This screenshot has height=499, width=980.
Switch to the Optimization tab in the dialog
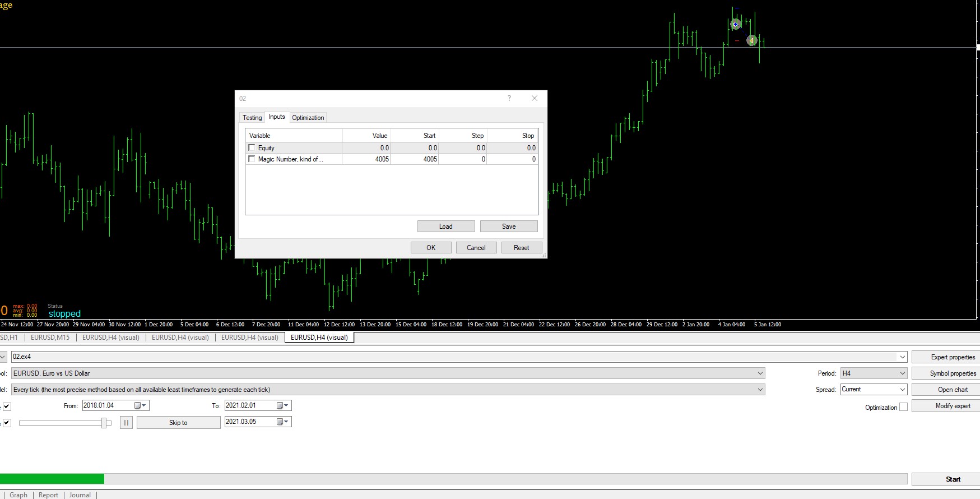point(308,118)
